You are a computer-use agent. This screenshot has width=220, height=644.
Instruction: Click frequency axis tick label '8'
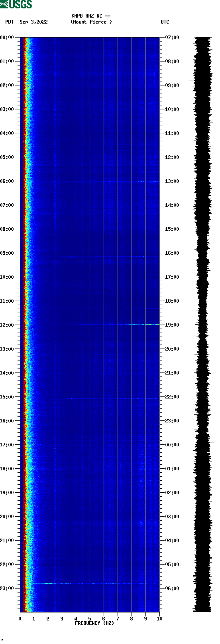(132, 619)
